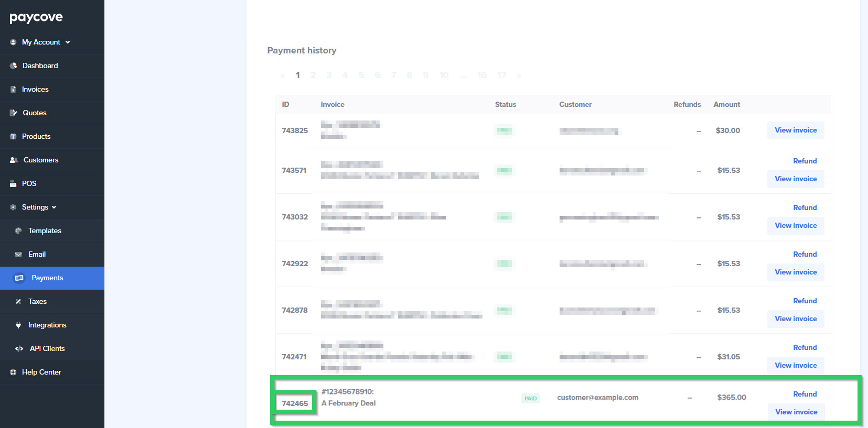The width and height of the screenshot is (868, 428).
Task: Go to page 2 of payment history
Action: pos(313,75)
